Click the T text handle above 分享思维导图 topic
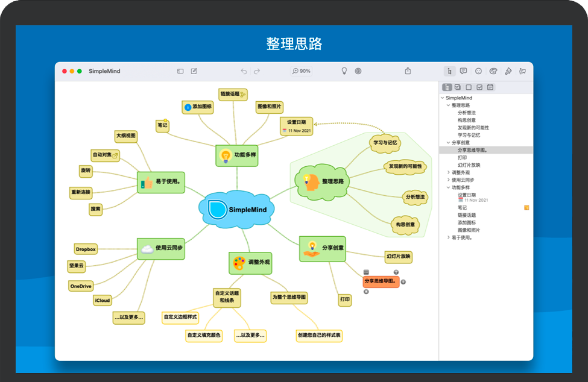The width and height of the screenshot is (588, 382). click(x=396, y=272)
